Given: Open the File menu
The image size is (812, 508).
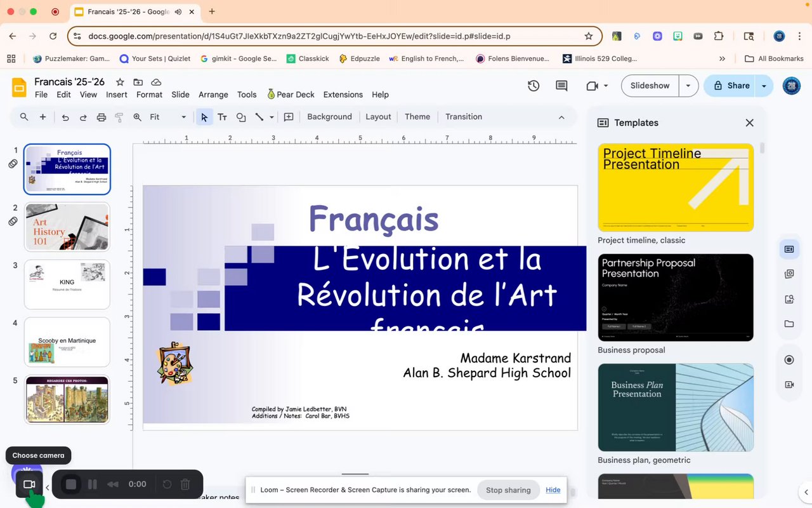Looking at the screenshot, I should point(41,95).
